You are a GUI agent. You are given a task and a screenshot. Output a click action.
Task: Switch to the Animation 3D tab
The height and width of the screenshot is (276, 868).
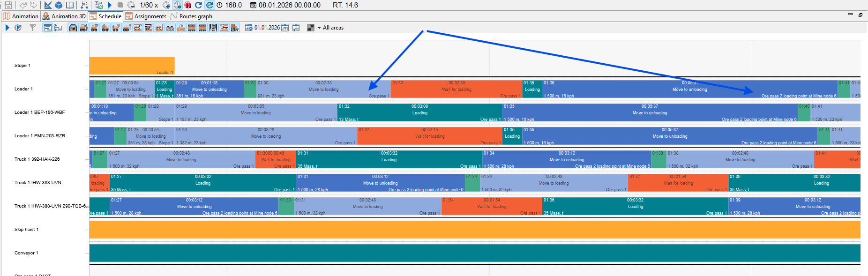pyautogui.click(x=64, y=16)
